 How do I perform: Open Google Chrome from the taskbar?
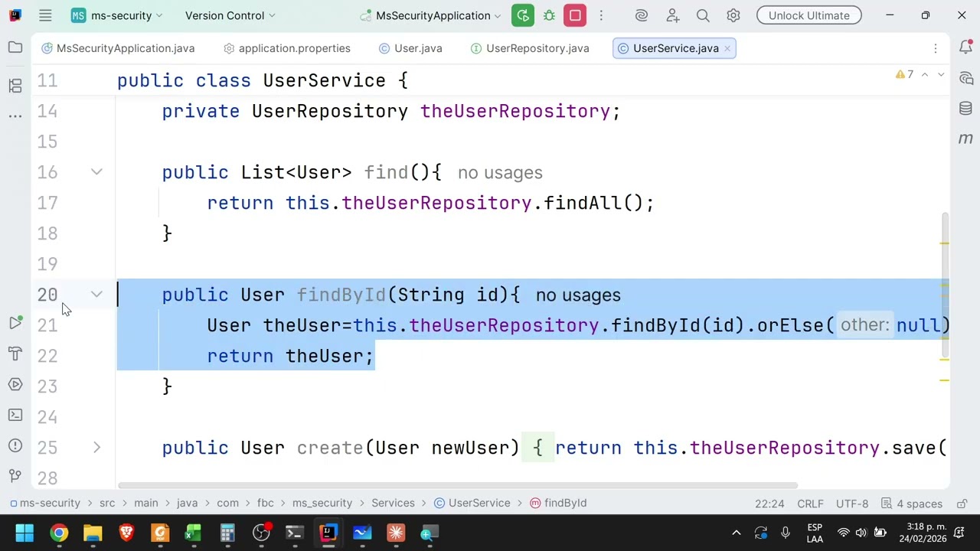pos(59,533)
